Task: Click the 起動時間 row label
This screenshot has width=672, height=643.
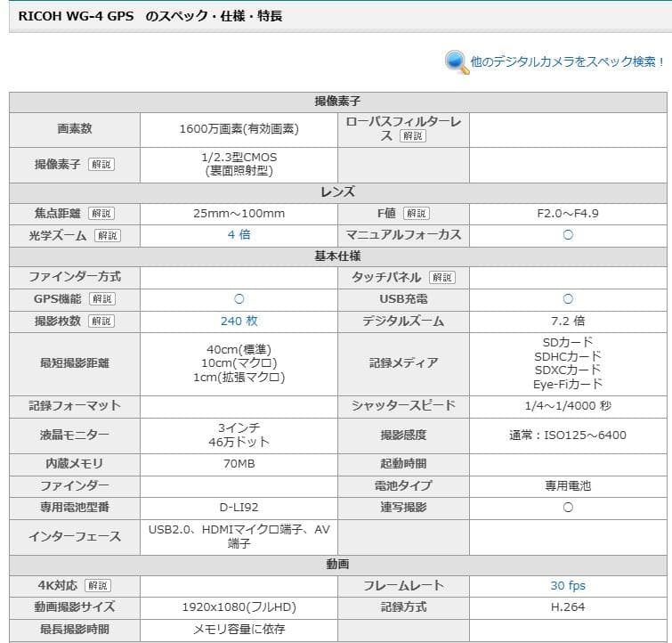Action: [x=403, y=464]
